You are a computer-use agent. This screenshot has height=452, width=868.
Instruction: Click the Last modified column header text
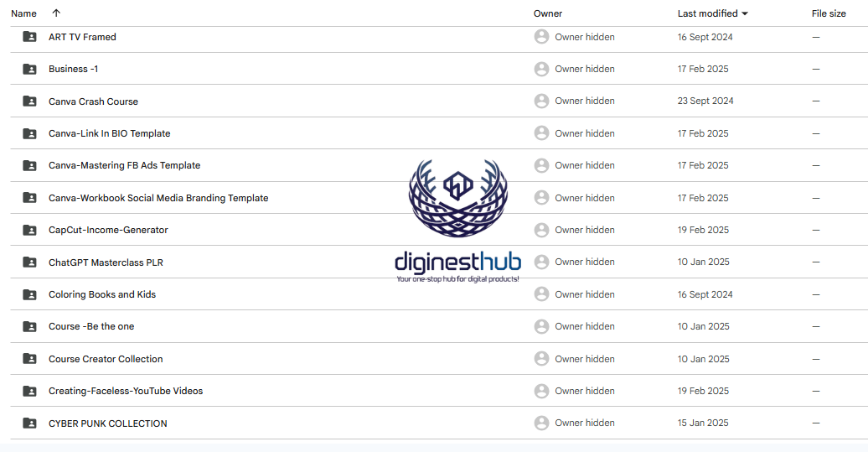pyautogui.click(x=707, y=13)
